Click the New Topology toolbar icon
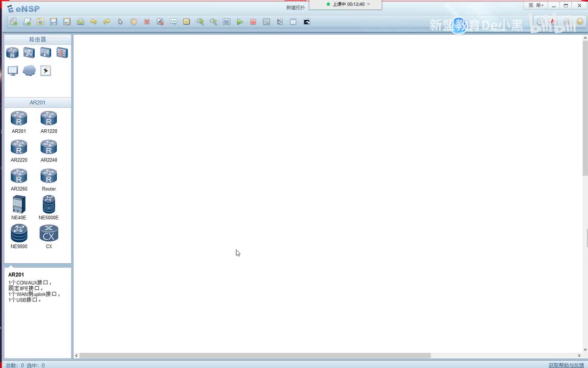Image resolution: width=588 pixels, height=368 pixels. [13, 22]
